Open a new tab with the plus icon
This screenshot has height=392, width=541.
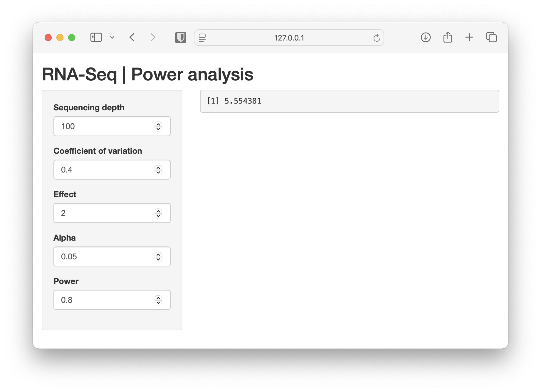coord(469,37)
